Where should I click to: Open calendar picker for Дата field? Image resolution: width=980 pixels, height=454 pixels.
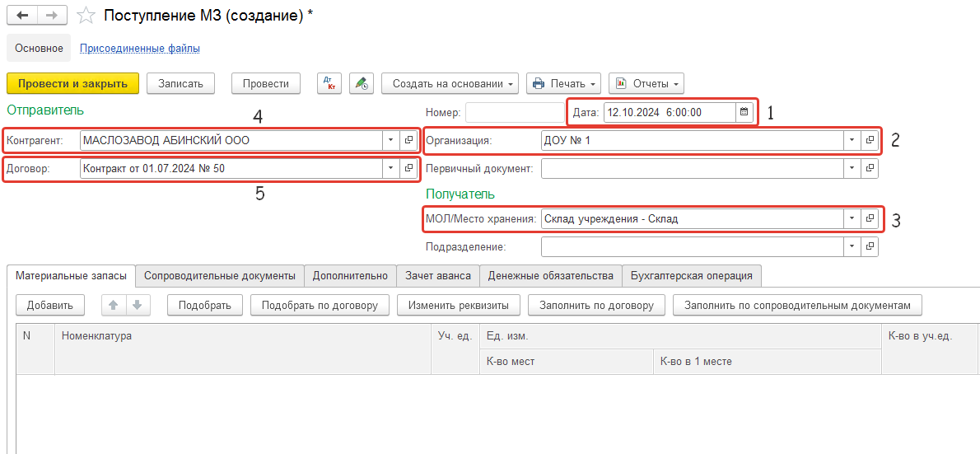[x=744, y=112]
